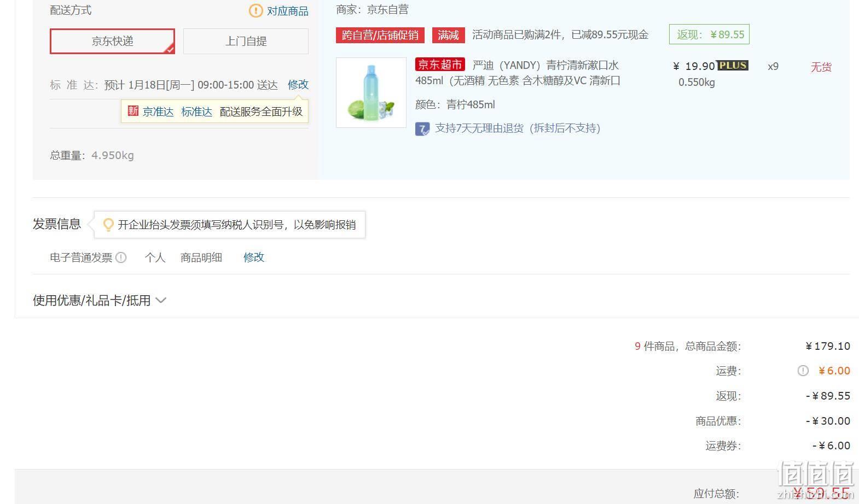Open the 严迪 青柠清新漱口水 product title

pos(518,73)
